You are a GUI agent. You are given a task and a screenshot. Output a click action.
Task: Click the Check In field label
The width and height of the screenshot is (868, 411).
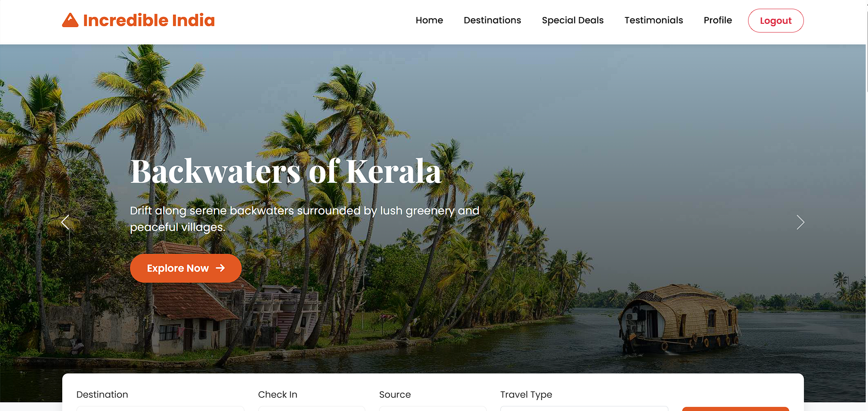click(277, 395)
